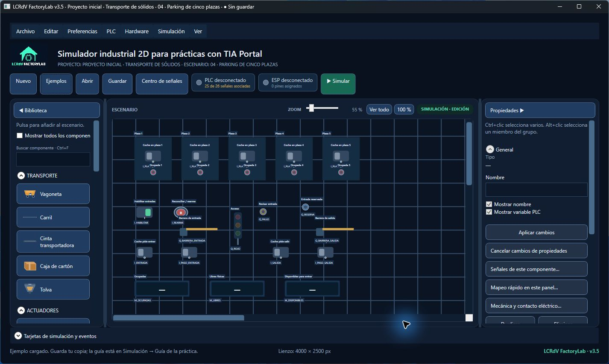Toggle the Habilitar entradas switch
Screen dimensions: 609x364
coord(144,212)
